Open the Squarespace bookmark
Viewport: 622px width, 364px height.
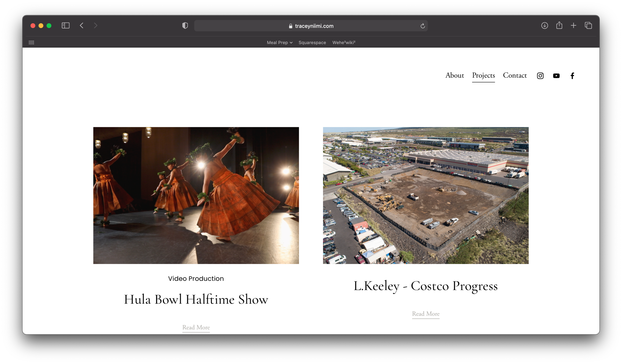312,42
